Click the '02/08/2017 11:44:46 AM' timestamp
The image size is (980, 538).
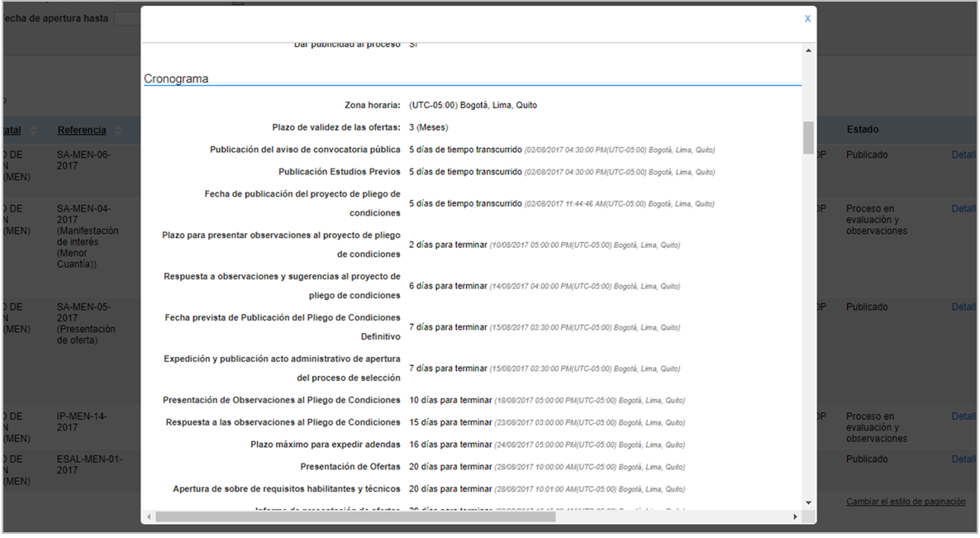564,204
